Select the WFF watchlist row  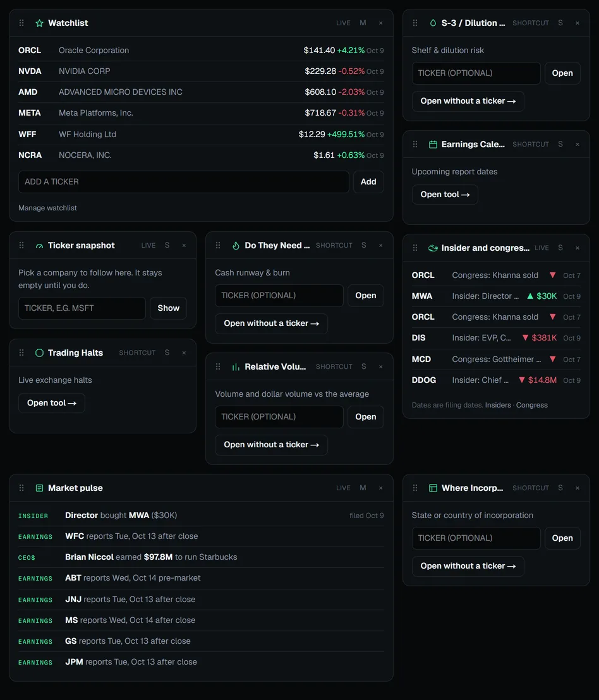(201, 135)
